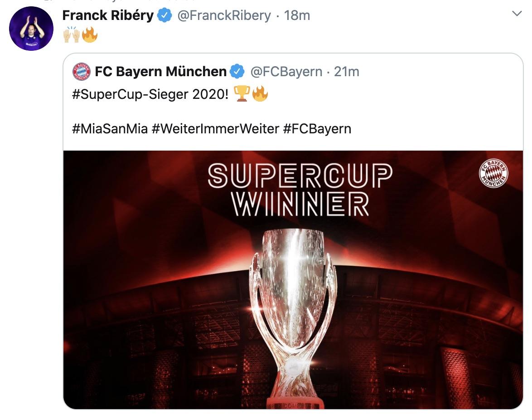532x420 pixels.
Task: Click the verified badge beside Franck Ribéry
Action: 164,16
